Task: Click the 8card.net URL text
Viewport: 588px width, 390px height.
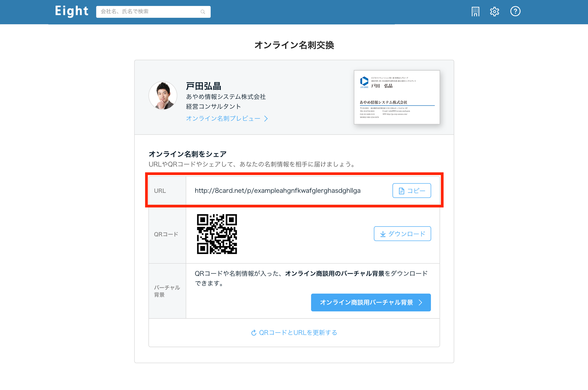Action: (x=278, y=191)
